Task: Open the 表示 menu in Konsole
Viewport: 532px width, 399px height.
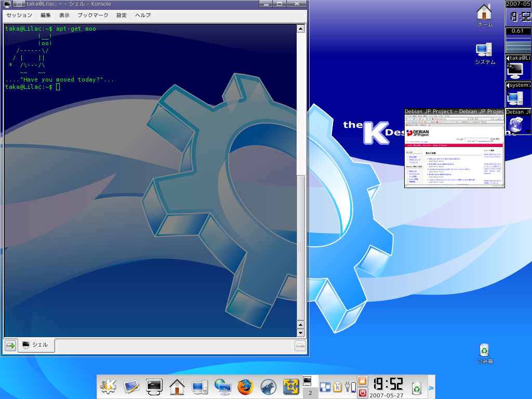Action: point(64,15)
